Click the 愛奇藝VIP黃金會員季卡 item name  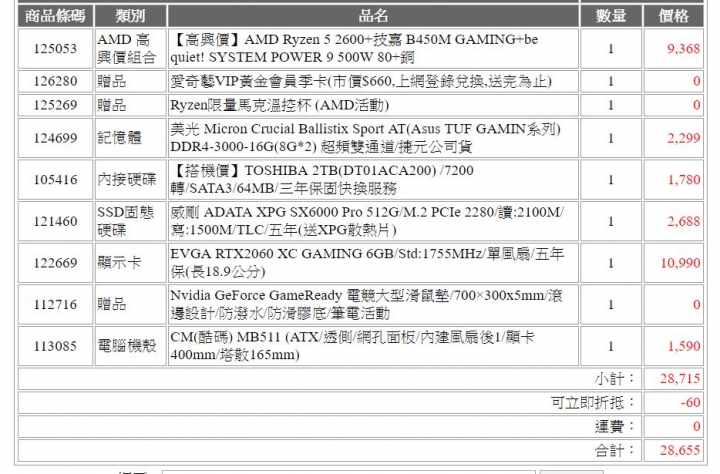(x=361, y=81)
